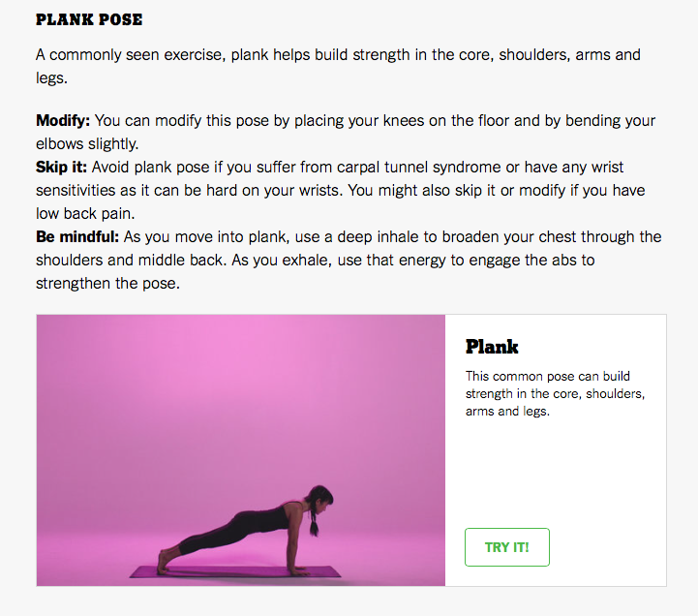Click the Plank card title
The image size is (698, 616).
[x=492, y=347]
